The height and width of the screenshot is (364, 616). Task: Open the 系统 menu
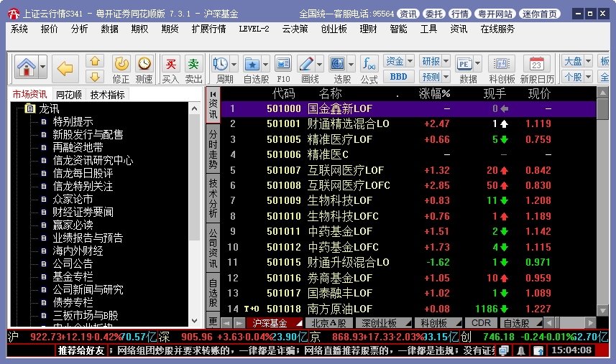click(19, 29)
